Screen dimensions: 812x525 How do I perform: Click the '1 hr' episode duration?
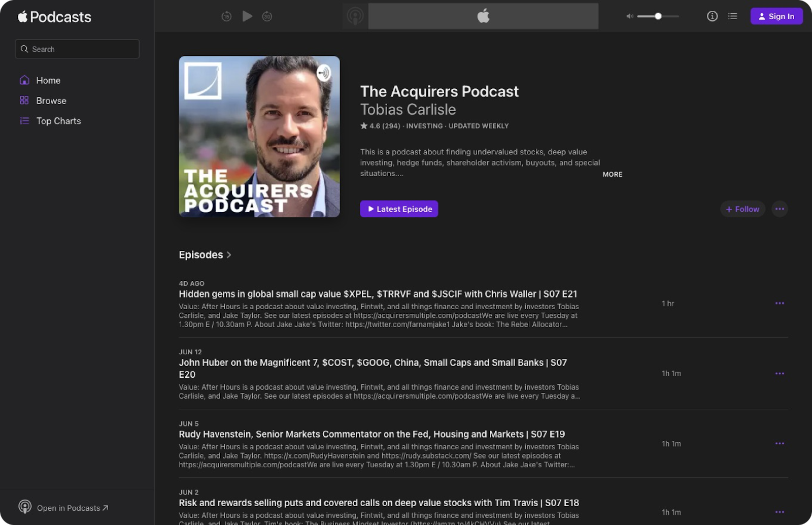point(668,303)
